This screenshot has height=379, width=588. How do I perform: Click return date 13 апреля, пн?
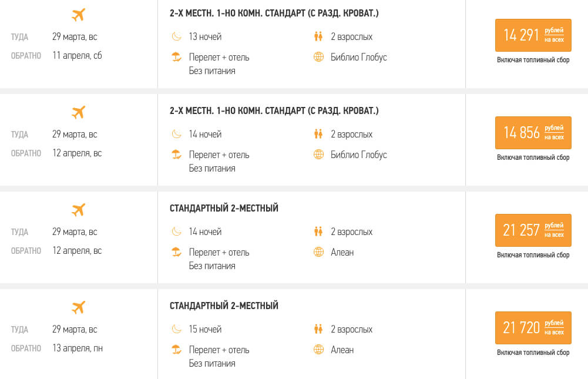78,348
